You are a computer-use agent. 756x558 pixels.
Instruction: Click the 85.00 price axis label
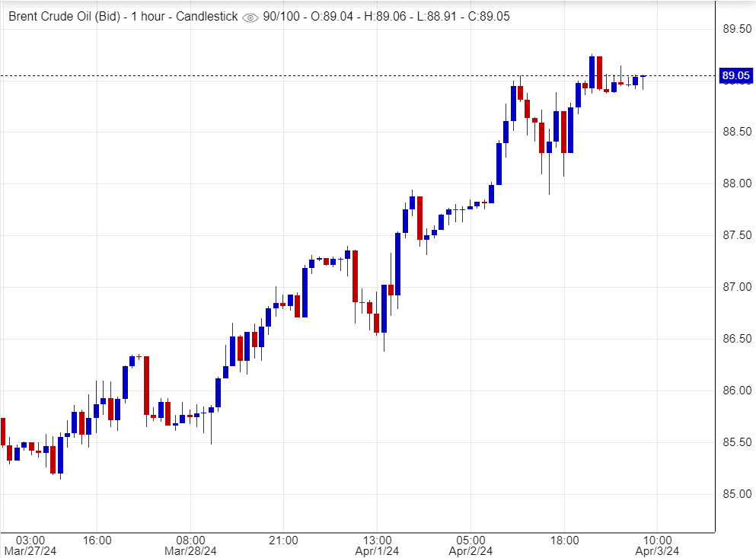737,494
